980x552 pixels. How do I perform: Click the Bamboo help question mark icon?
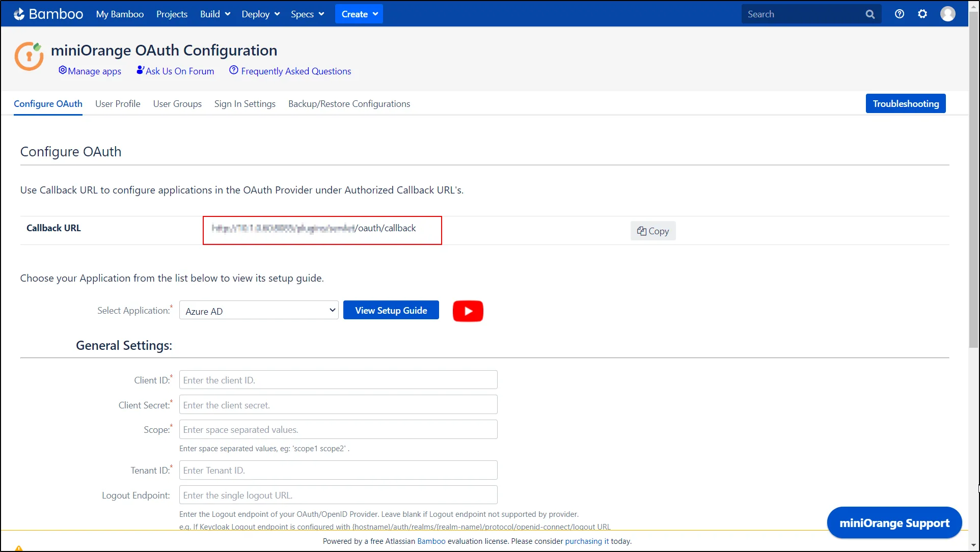pyautogui.click(x=900, y=13)
